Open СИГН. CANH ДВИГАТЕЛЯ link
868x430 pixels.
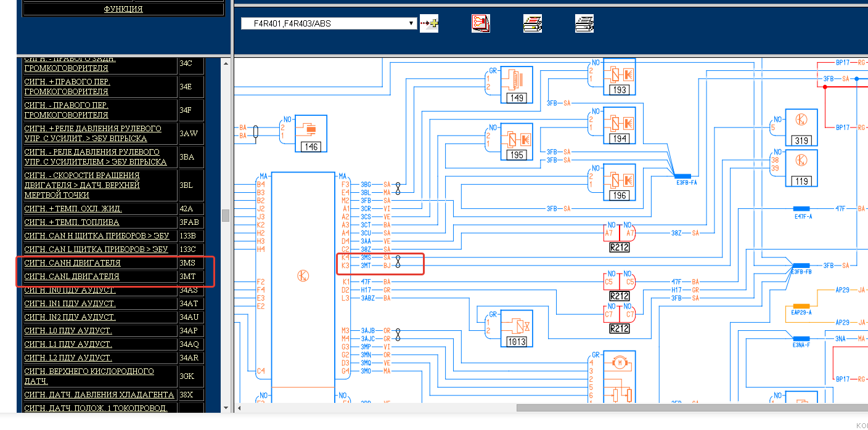tap(72, 263)
